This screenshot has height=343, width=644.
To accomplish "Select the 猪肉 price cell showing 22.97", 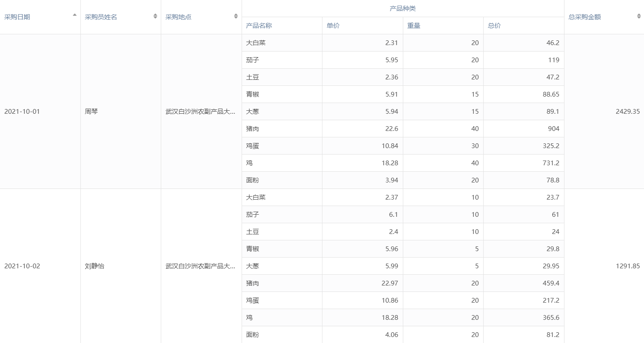I will (389, 283).
